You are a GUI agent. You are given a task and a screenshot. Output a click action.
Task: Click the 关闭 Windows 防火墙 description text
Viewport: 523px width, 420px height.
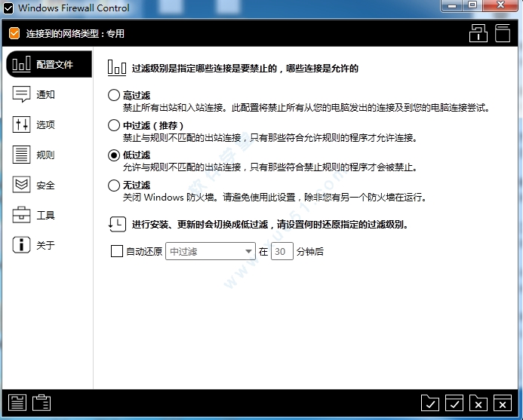tap(275, 198)
